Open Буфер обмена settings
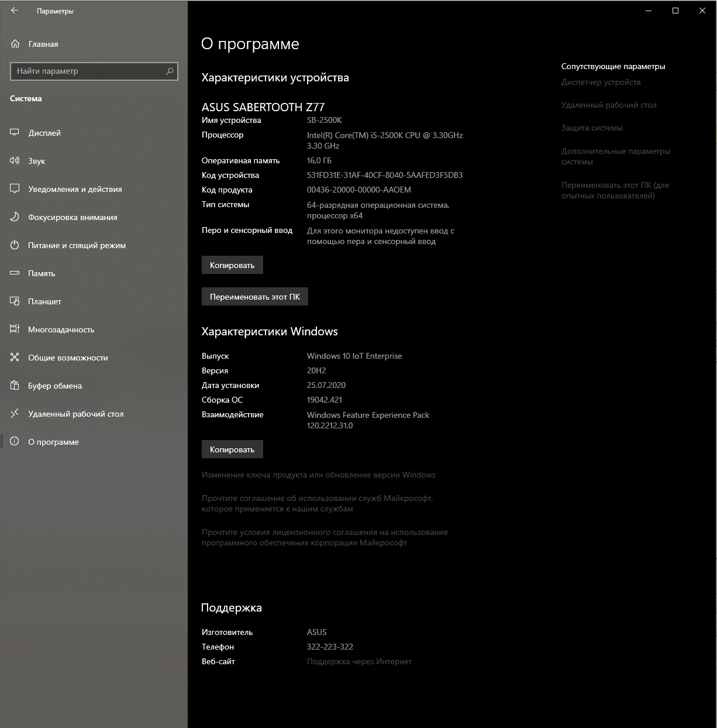717x728 pixels. pyautogui.click(x=94, y=386)
